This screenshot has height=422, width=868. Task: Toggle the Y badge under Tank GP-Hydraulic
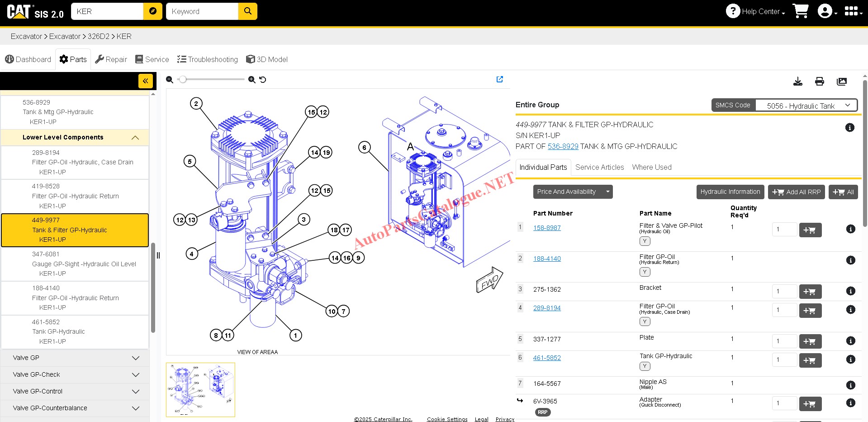[645, 366]
